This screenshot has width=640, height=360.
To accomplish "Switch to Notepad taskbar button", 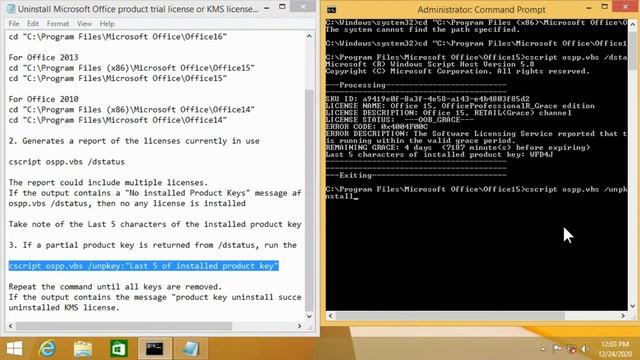I will click(x=191, y=349).
